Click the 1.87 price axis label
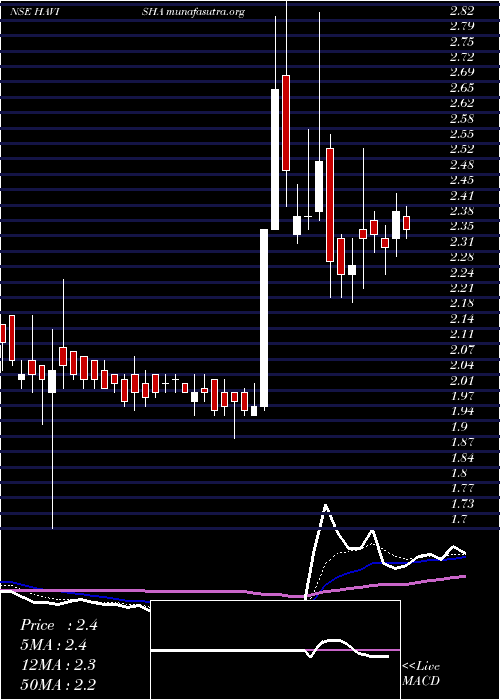500x700 pixels. 462,442
